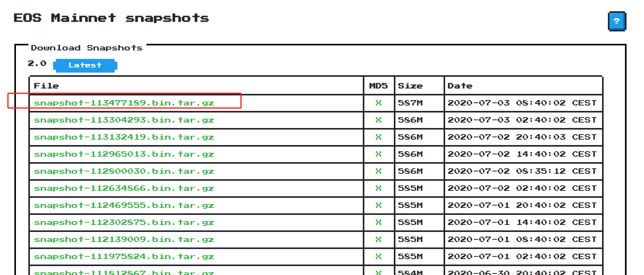
Task: Download snapshot-112634866.bin.tar.gz
Action: click(124, 189)
